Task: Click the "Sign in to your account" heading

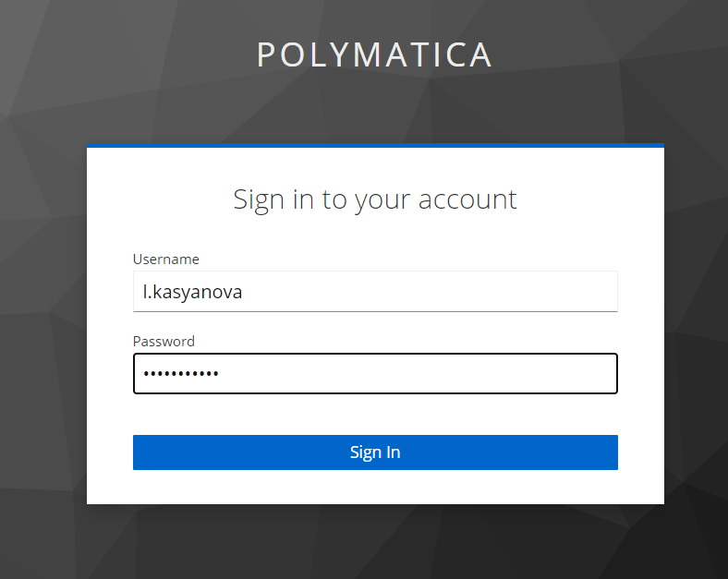Action: tap(374, 199)
